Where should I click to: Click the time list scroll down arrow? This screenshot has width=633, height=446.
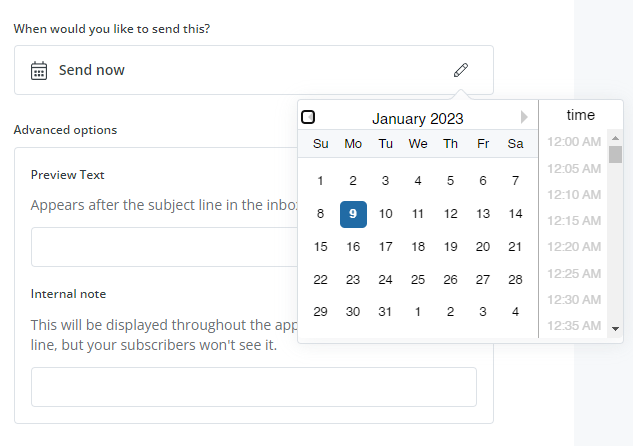[615, 329]
